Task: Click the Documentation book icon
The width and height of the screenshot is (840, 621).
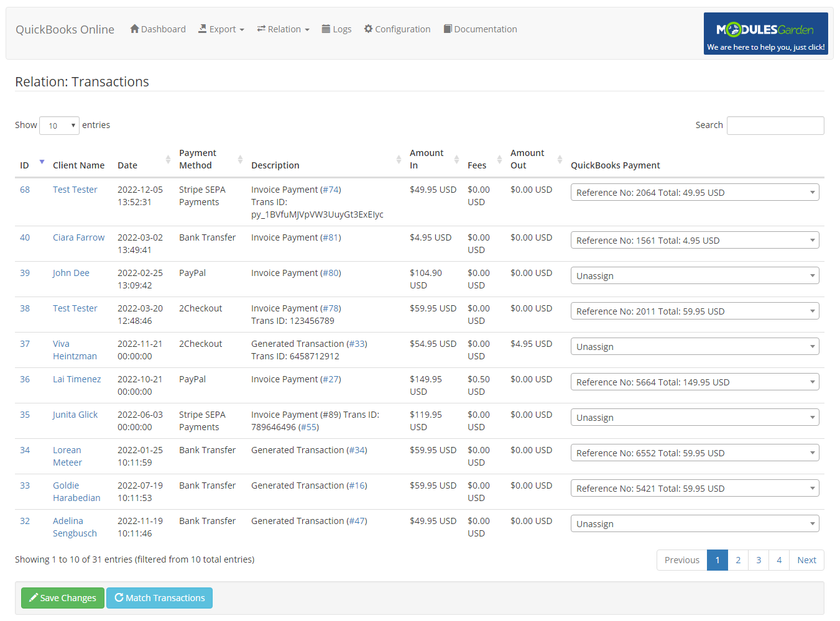Action: [x=448, y=29]
